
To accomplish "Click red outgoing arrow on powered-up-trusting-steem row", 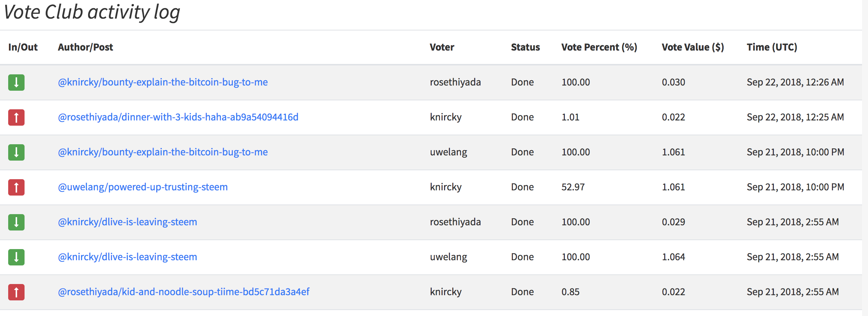I will (x=16, y=187).
